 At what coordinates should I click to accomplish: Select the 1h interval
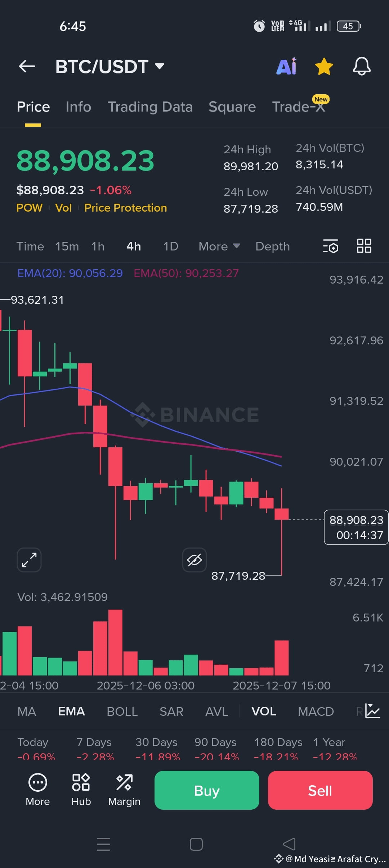pos(98,246)
